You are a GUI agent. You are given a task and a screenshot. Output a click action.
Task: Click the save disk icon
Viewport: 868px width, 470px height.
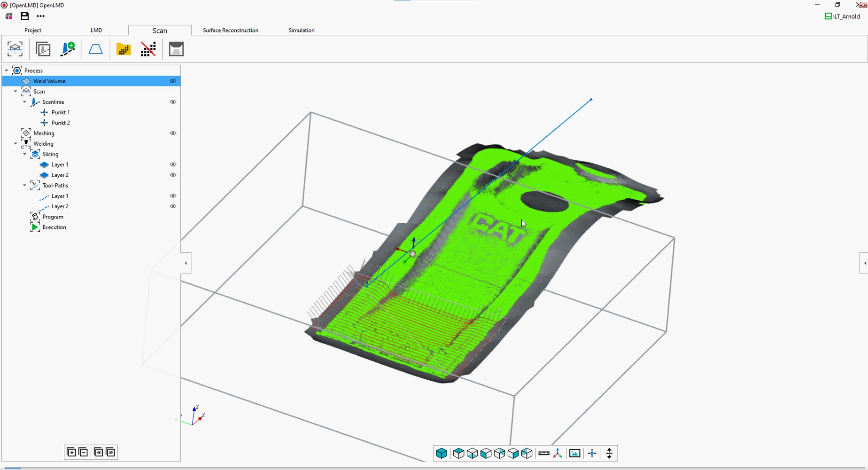coord(25,16)
